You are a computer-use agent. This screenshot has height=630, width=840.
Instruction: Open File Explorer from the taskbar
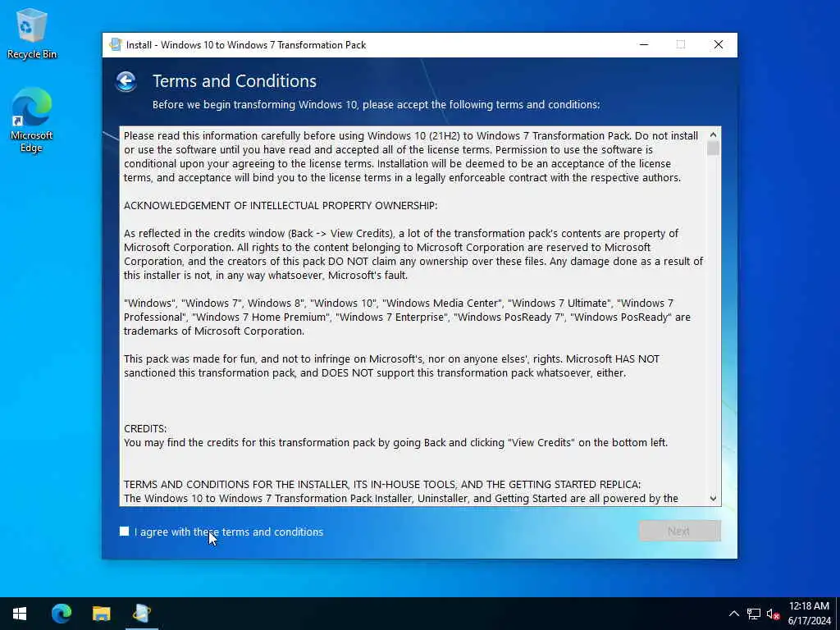point(101,614)
